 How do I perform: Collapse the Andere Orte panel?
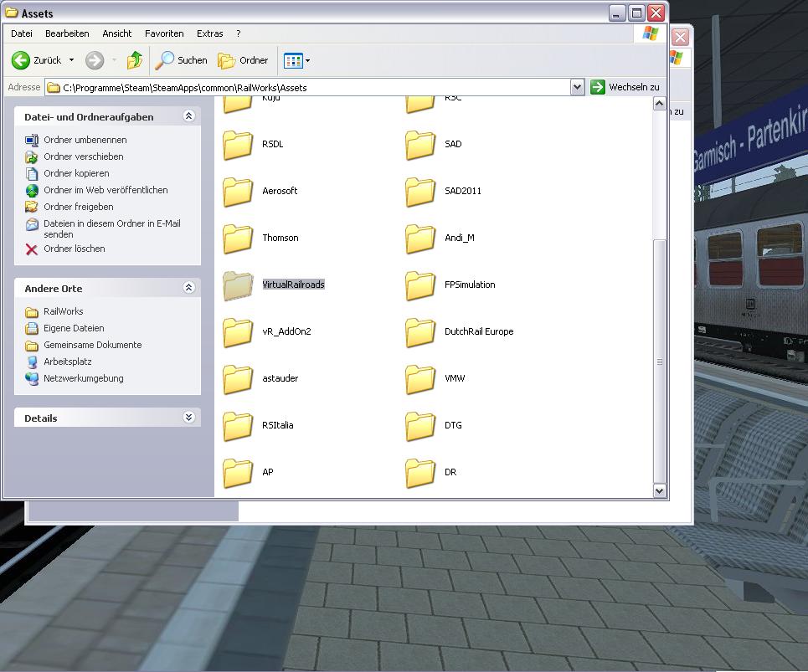[x=188, y=288]
